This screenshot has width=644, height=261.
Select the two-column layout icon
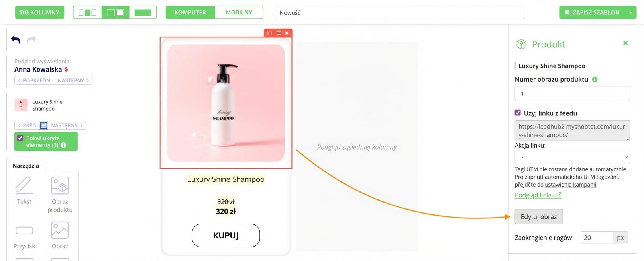[115, 12]
